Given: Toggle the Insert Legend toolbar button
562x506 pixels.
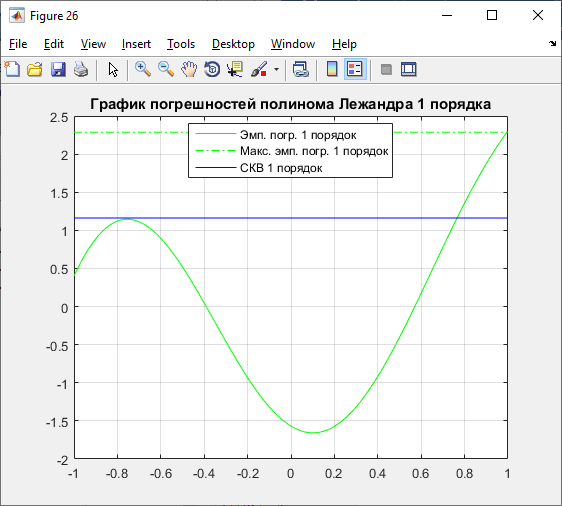Looking at the screenshot, I should click(x=355, y=69).
